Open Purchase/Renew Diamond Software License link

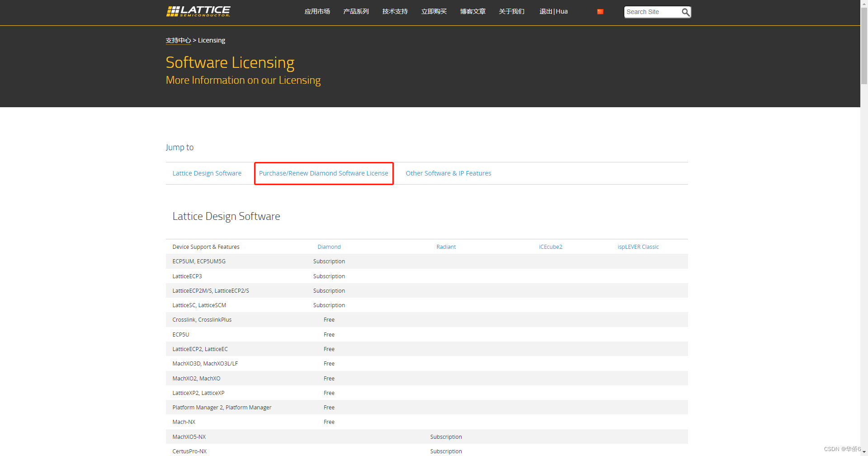(324, 173)
